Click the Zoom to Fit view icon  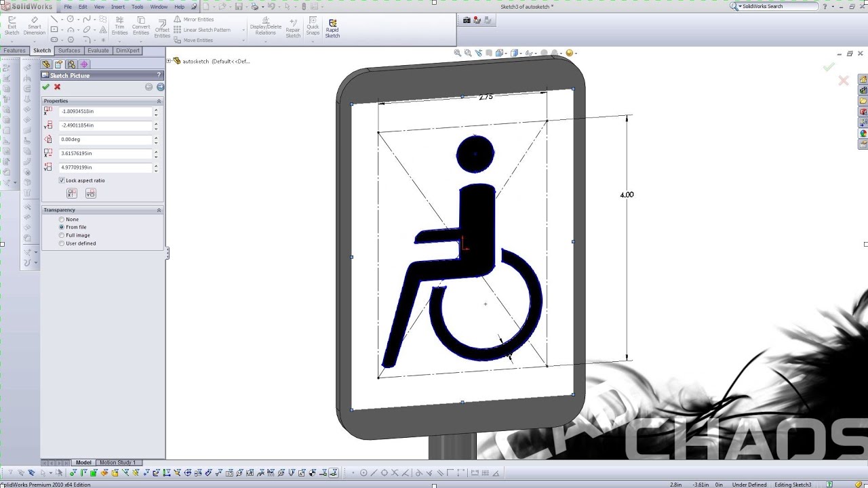pos(458,53)
